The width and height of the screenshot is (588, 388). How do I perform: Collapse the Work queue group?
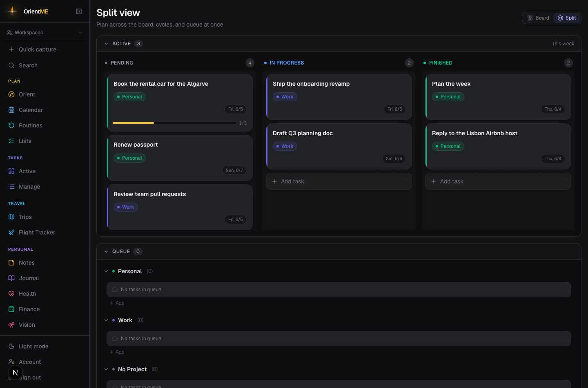pos(106,320)
